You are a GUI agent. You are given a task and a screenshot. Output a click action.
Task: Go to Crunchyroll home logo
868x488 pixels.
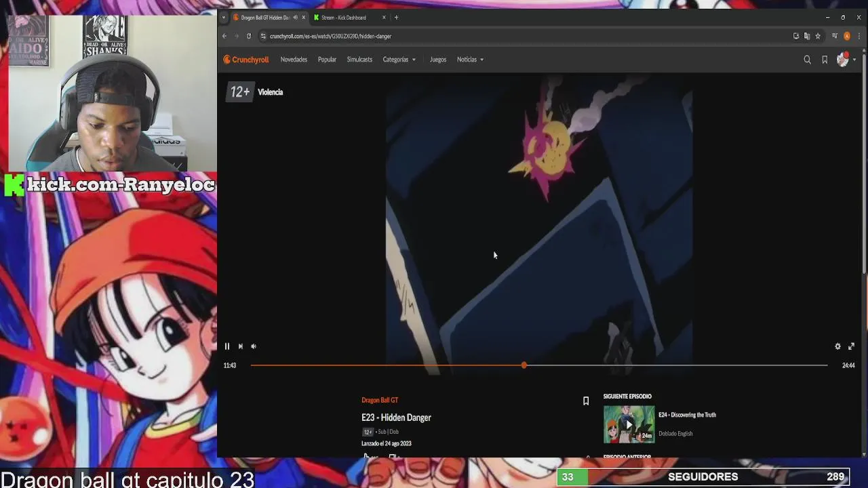246,60
